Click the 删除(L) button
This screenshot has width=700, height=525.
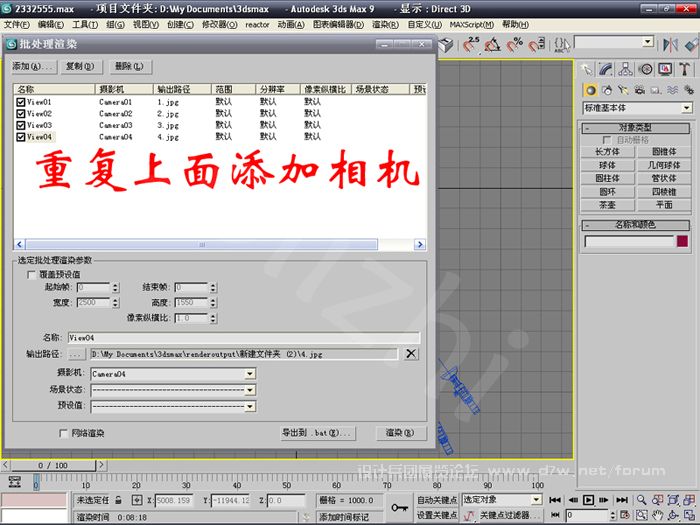[129, 67]
